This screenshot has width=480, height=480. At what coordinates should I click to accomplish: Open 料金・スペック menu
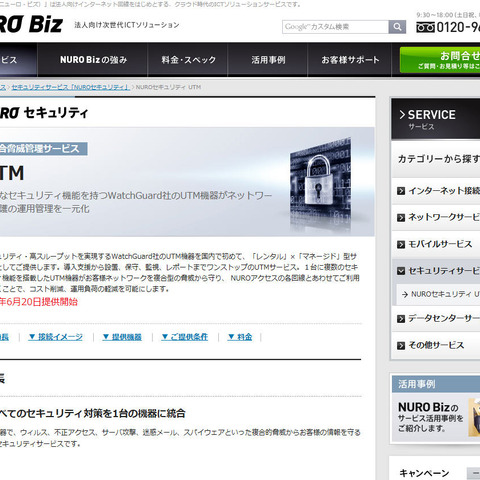click(x=188, y=60)
